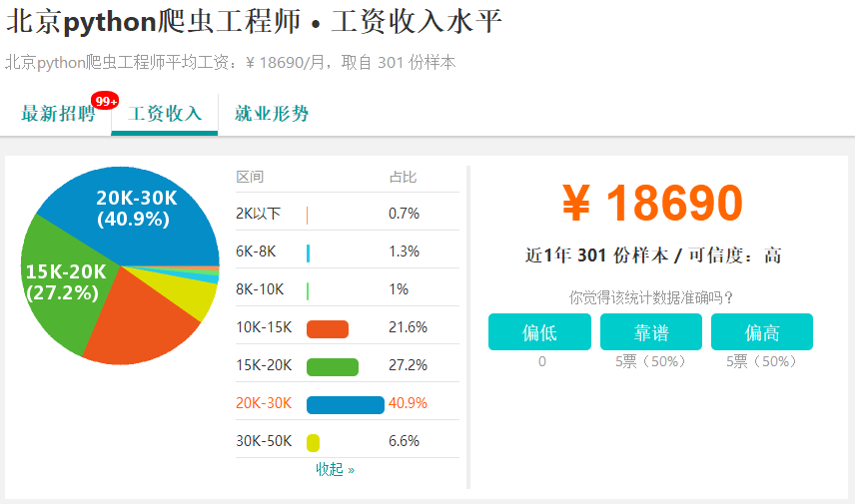Screen dimensions: 855x504
Task: Collapse the table with 收起 link
Action: (x=336, y=469)
